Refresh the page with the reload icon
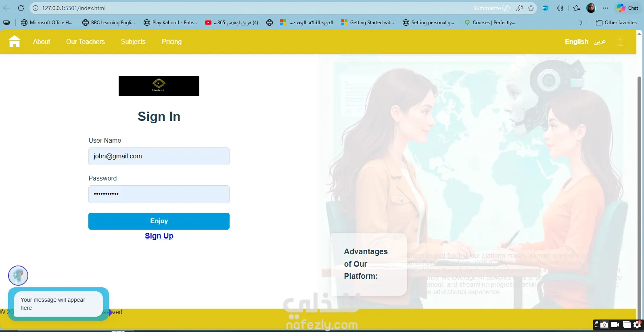The width and height of the screenshot is (644, 332). click(21, 8)
